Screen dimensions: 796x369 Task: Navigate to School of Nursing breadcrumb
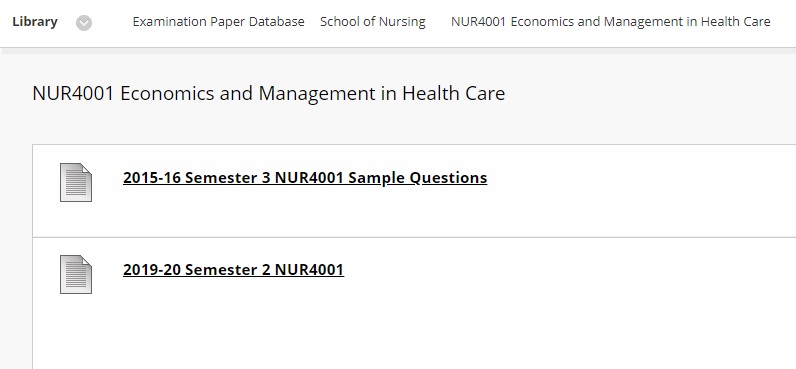point(373,22)
